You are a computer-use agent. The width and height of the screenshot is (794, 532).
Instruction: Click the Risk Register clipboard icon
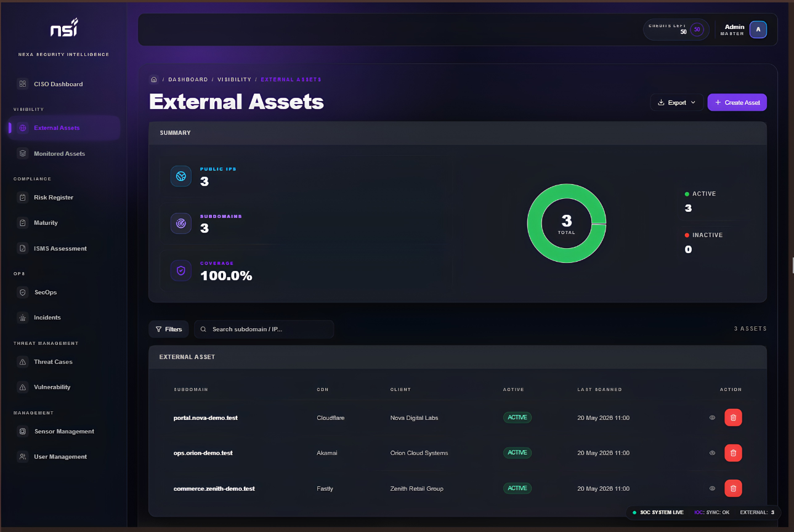(23, 198)
